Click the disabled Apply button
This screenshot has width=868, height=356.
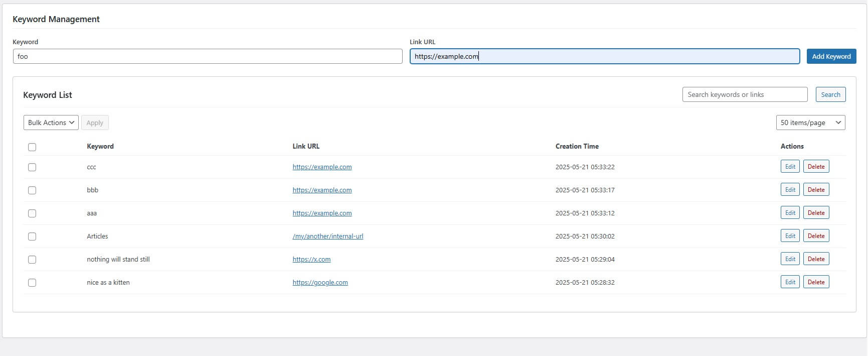point(95,123)
